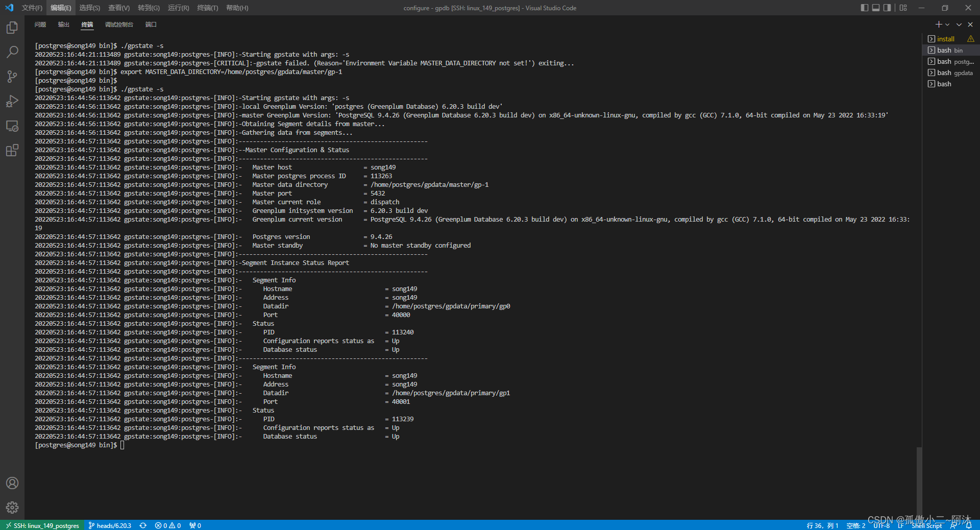Open the 转到(G) menu
The image size is (980, 530).
click(x=149, y=8)
